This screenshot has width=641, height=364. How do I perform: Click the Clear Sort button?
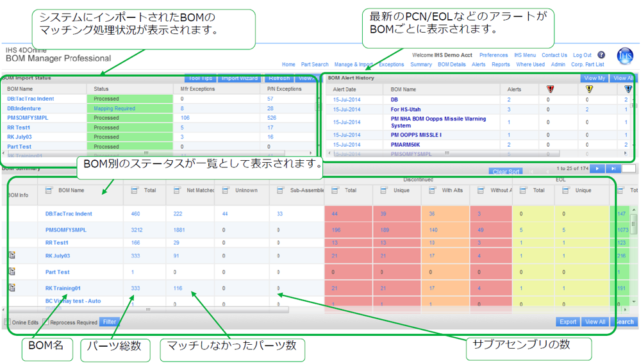(x=506, y=172)
